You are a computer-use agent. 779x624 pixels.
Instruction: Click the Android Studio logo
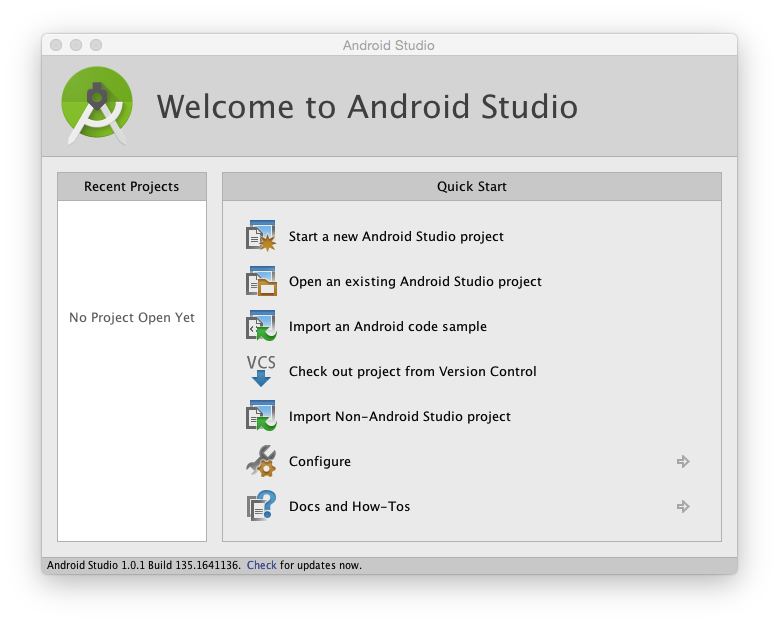tap(97, 106)
